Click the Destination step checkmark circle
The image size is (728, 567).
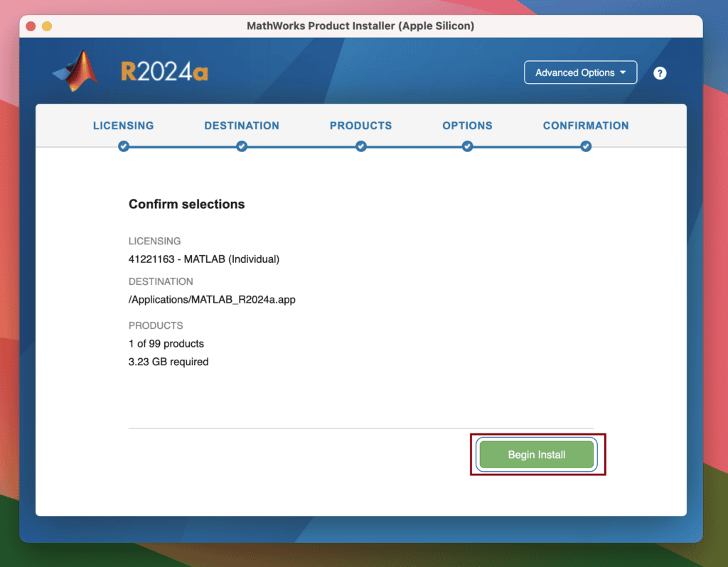pyautogui.click(x=242, y=146)
